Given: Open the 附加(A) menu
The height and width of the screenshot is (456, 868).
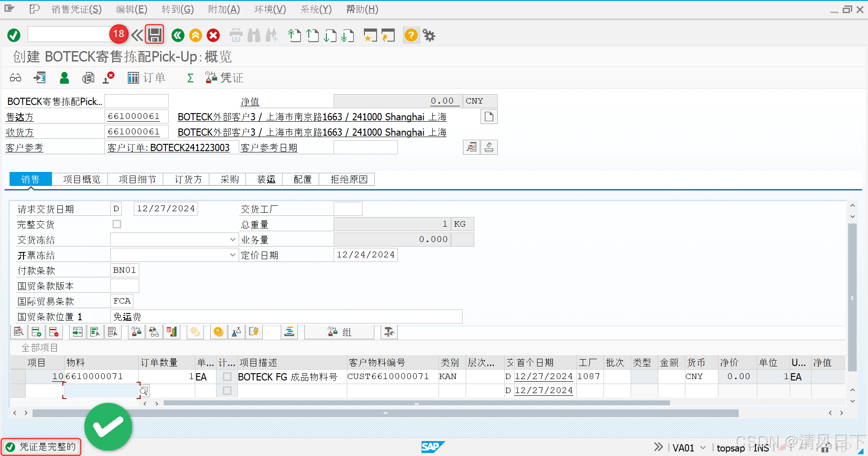Looking at the screenshot, I should tap(224, 9).
